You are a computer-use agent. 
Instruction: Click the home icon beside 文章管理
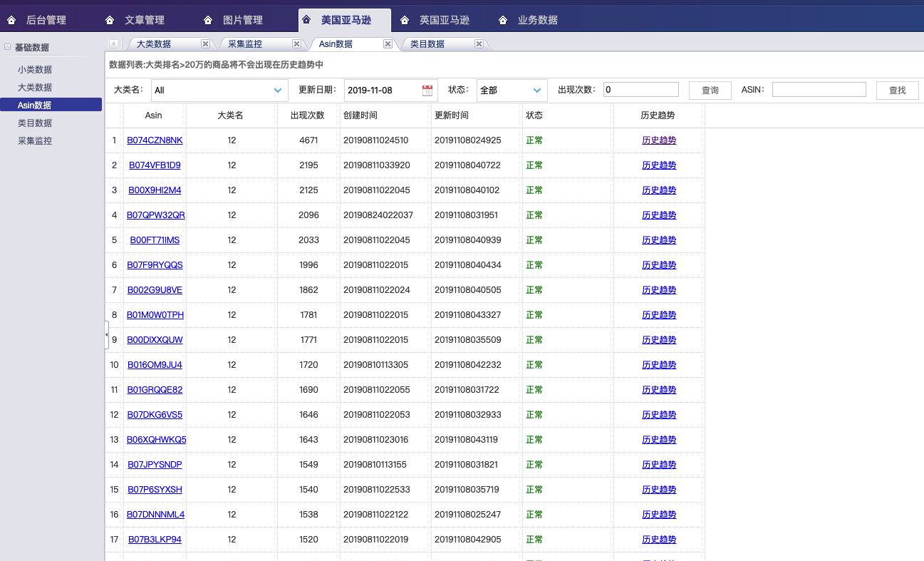[110, 20]
